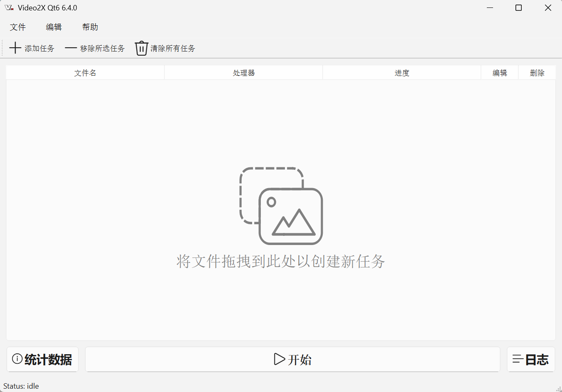Click the 进度 column header
Viewport: 562px width, 392px height.
pos(402,72)
